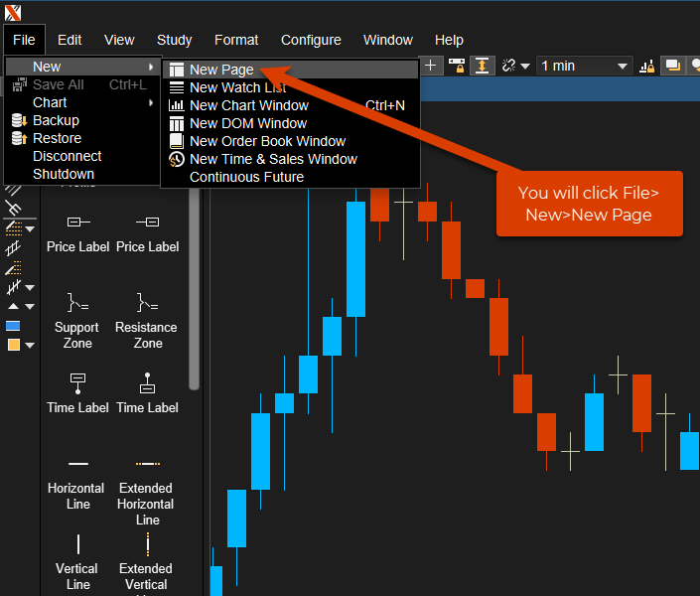
Task: Select the Extended Horizontal Line component
Action: [x=146, y=492]
